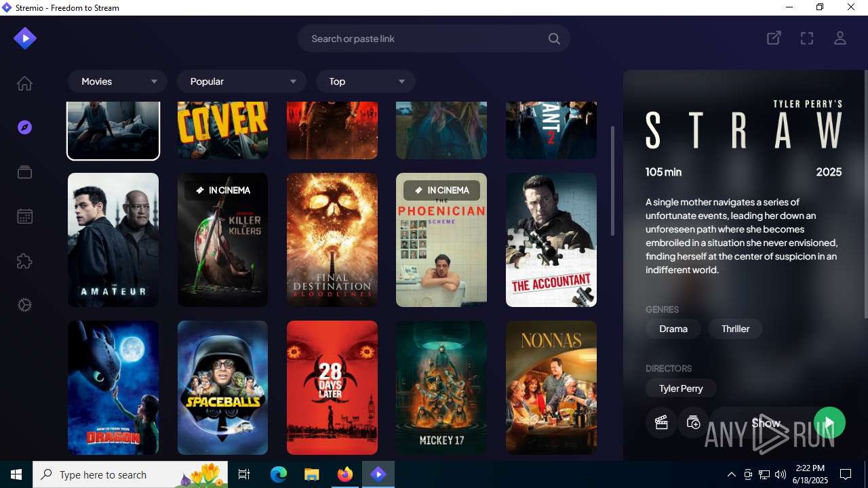Open director Tyler Perry link
Viewport: 868px width, 488px height.
(x=681, y=388)
